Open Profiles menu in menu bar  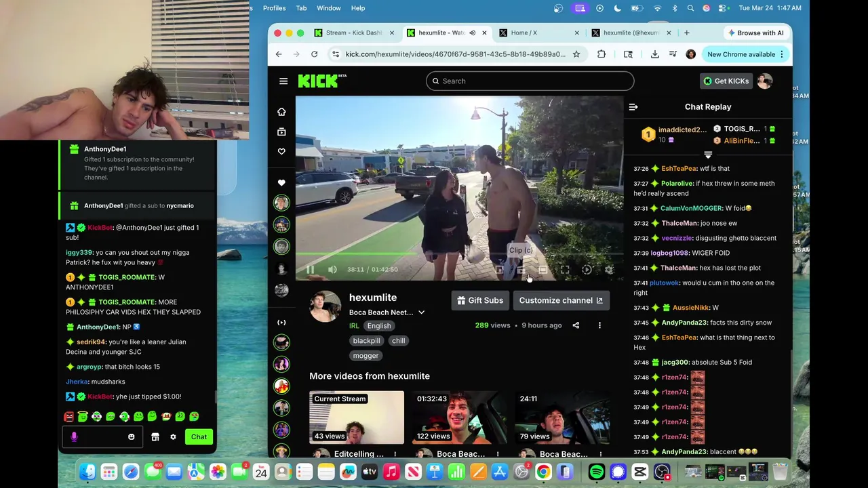pos(274,8)
